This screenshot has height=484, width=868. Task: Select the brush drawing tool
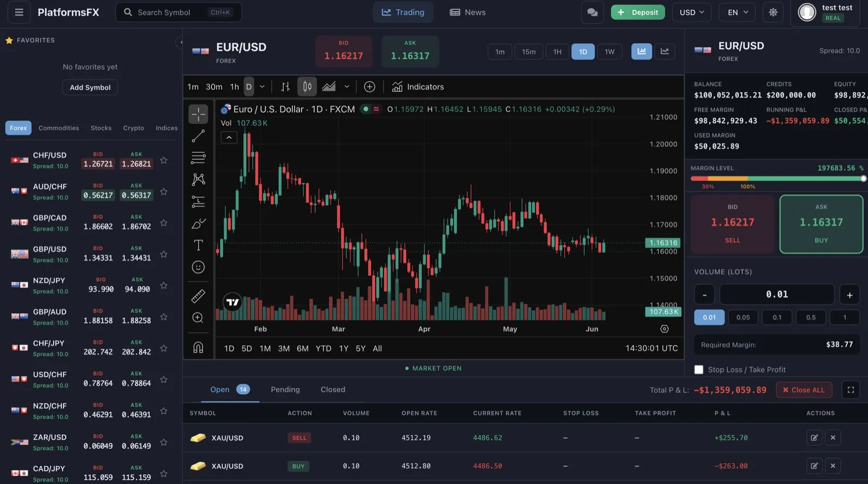[x=199, y=223]
